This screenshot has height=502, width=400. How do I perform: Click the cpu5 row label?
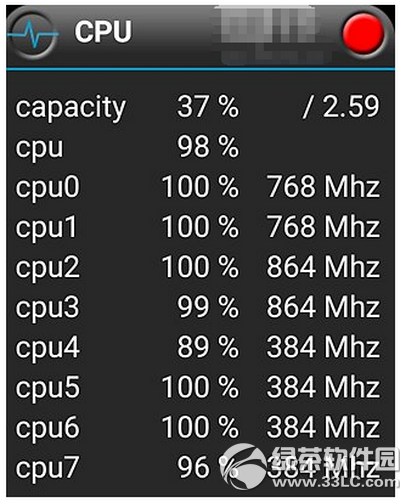tap(48, 388)
